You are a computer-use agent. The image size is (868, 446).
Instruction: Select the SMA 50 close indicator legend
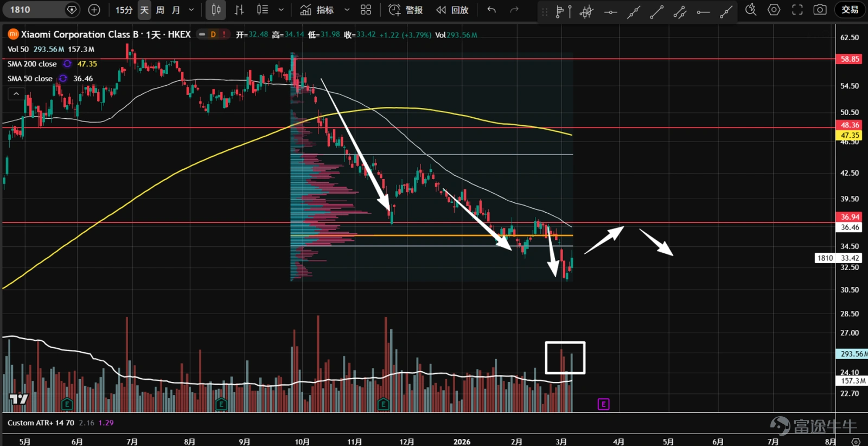[30, 78]
